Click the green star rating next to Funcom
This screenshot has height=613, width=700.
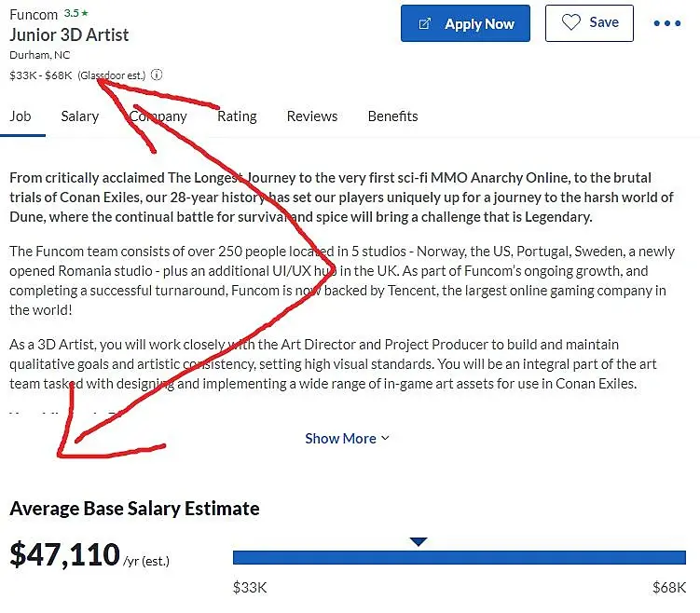coord(76,14)
